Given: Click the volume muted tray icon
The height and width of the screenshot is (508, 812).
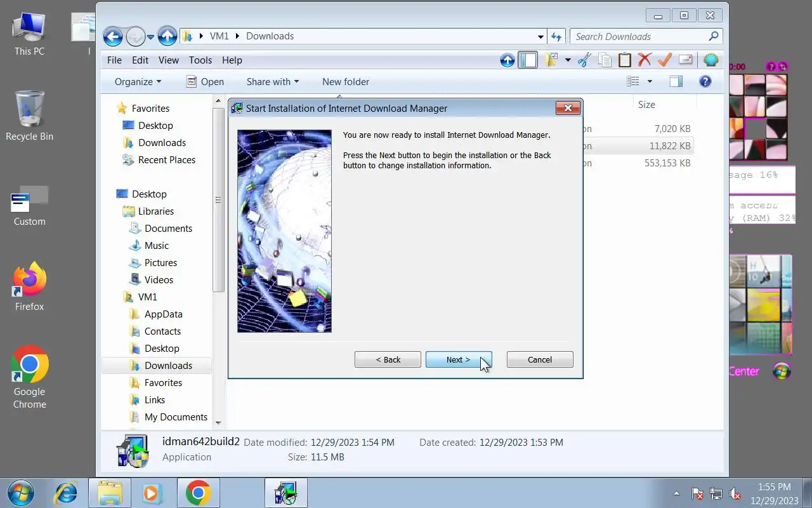Looking at the screenshot, I should (736, 493).
